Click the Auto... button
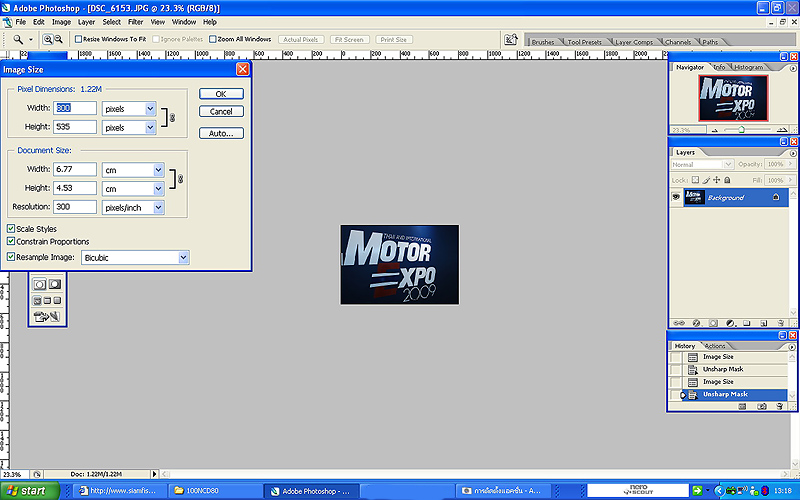This screenshot has height=500, width=800. point(221,133)
